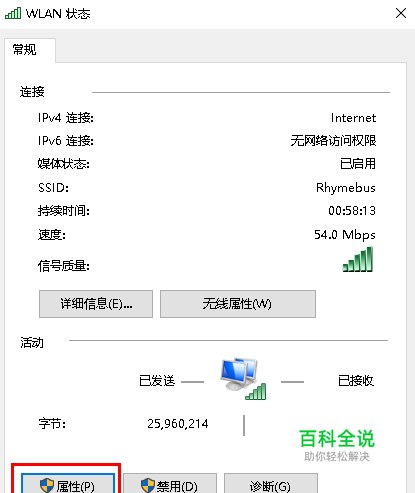This screenshot has height=493, width=415.
Task: Click the speed value 54.0 Mbps
Action: (345, 235)
